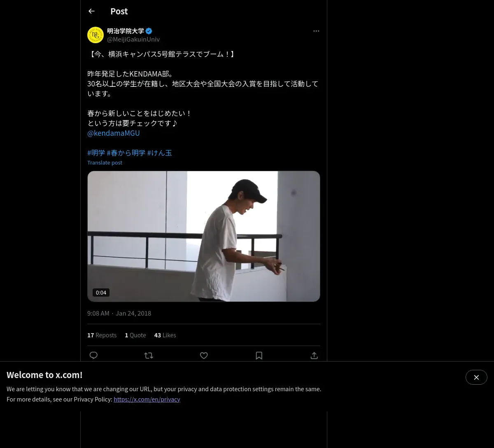This screenshot has width=494, height=448.
Task: Play the kendama video thumbnail
Action: click(x=204, y=236)
